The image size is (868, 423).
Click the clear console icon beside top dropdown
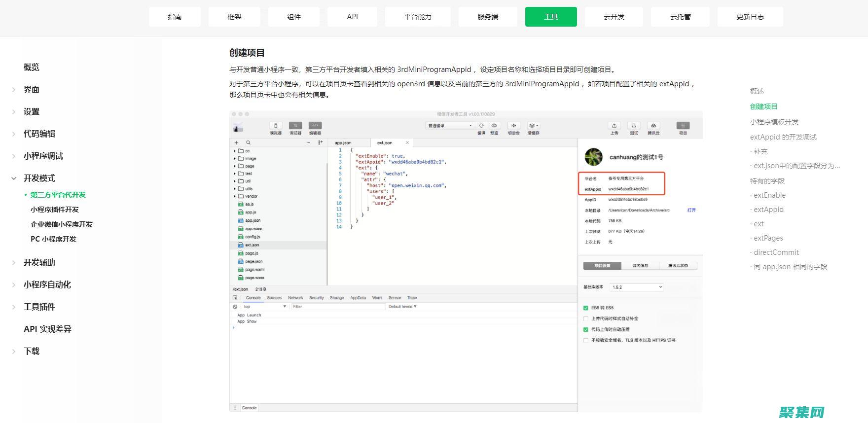(x=235, y=307)
